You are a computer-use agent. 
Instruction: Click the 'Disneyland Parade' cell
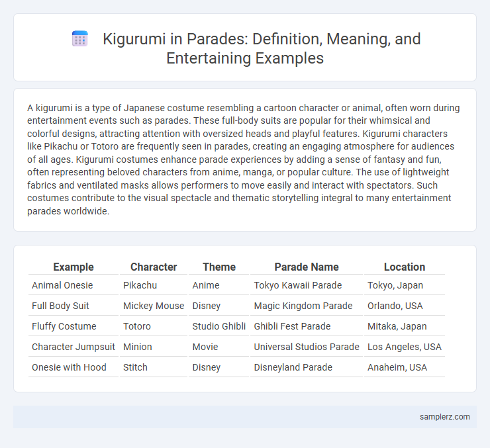307,367
